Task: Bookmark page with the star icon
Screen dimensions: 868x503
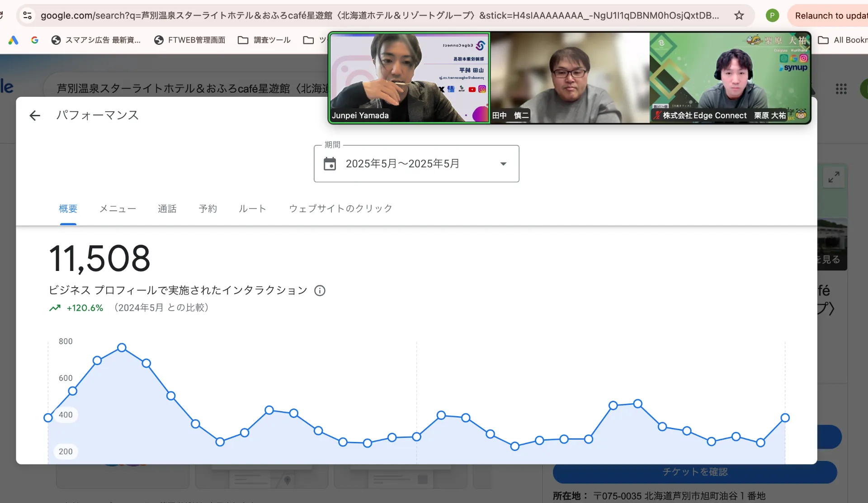Action: pyautogui.click(x=739, y=15)
